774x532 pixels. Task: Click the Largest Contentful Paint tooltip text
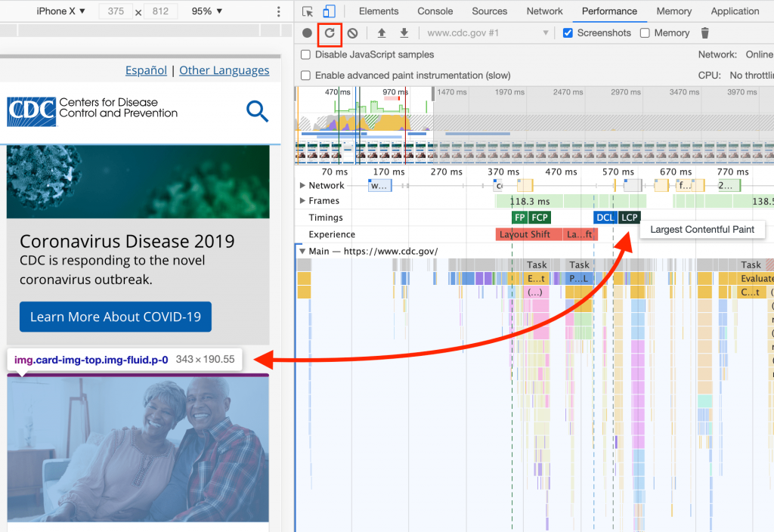(x=702, y=230)
